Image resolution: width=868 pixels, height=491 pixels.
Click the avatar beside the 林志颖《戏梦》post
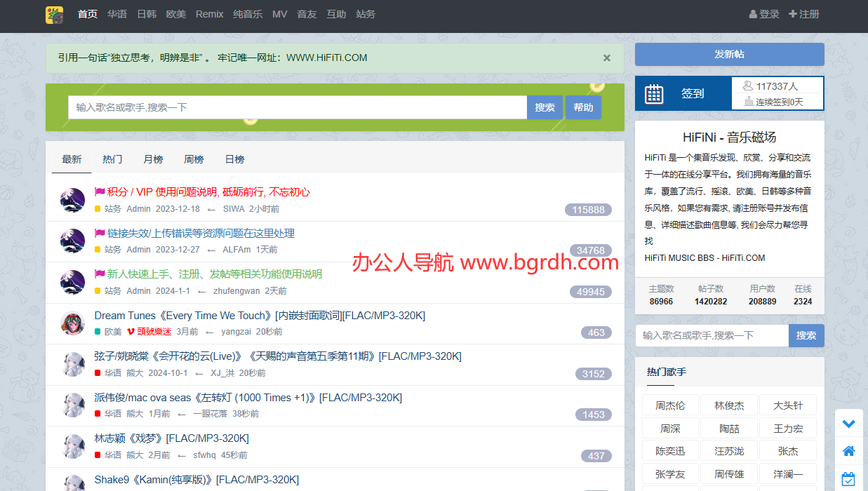tap(72, 447)
